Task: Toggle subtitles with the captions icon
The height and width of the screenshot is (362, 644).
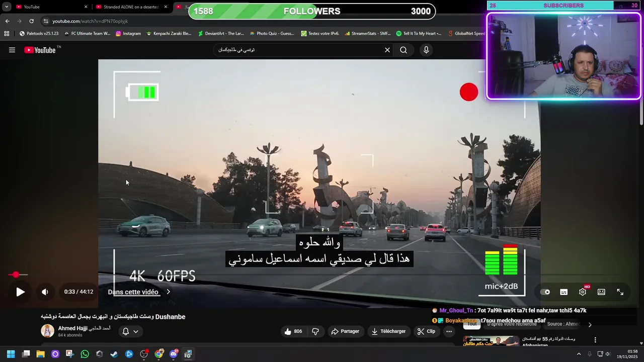Action: [564, 292]
